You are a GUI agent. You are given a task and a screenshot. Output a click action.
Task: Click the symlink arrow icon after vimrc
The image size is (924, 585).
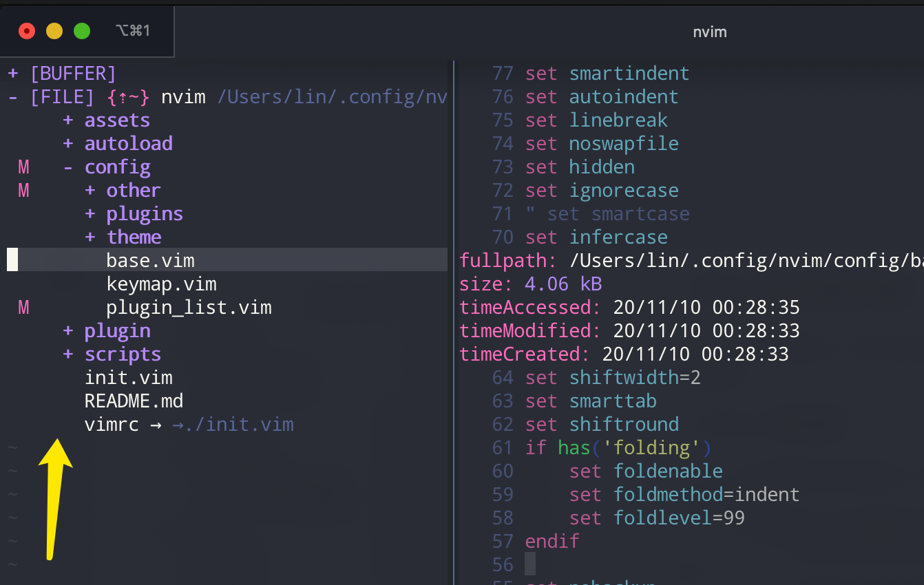[x=158, y=424]
